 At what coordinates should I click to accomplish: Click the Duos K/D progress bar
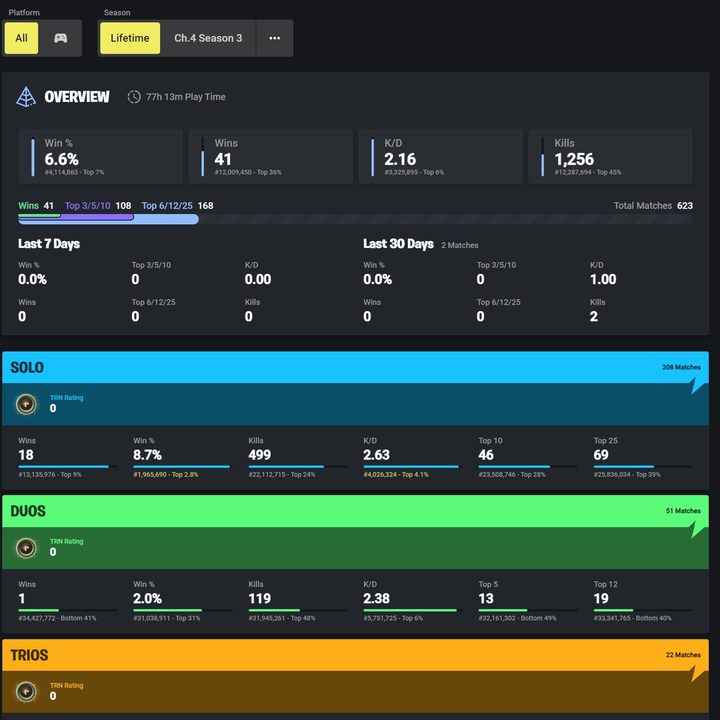coord(412,610)
